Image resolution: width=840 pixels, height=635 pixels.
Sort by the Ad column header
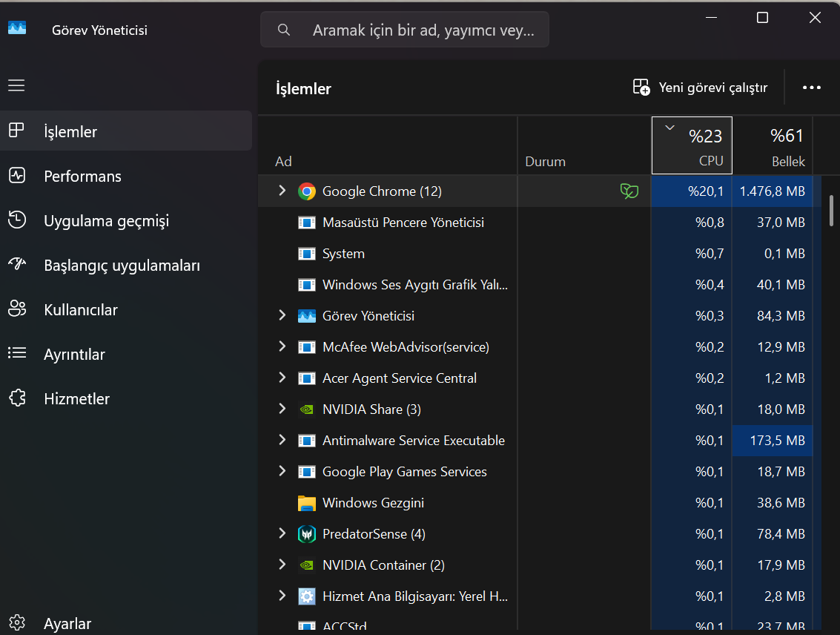[x=388, y=145]
